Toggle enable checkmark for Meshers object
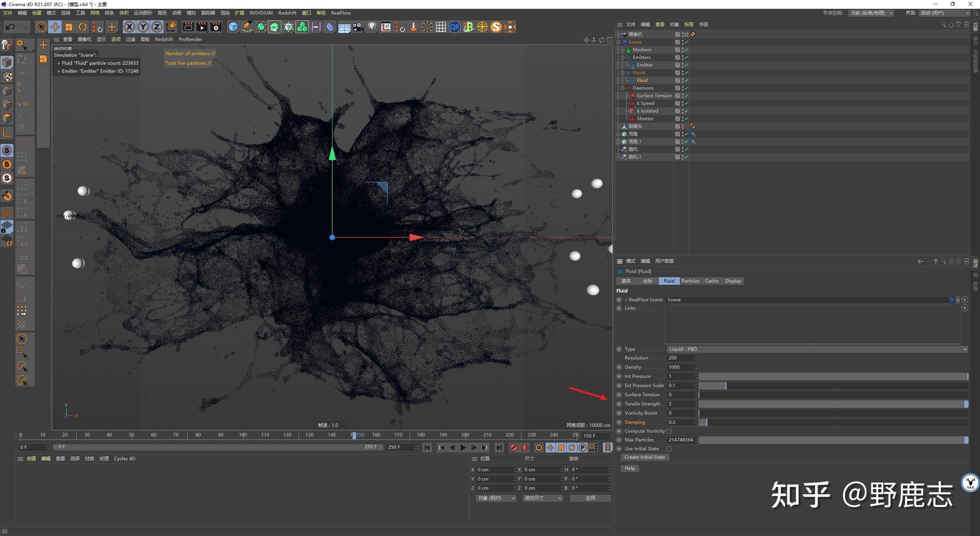Image resolution: width=980 pixels, height=536 pixels. (x=686, y=50)
